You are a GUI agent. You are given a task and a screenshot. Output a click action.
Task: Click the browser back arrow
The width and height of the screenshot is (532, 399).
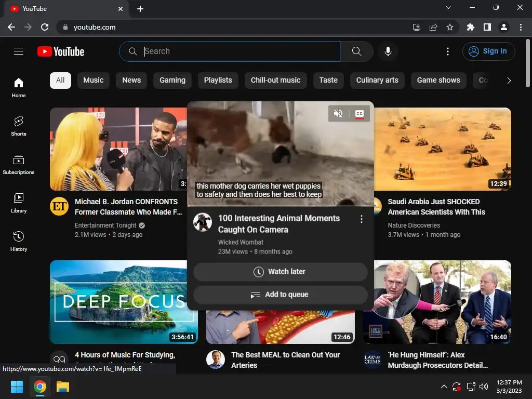(11, 27)
